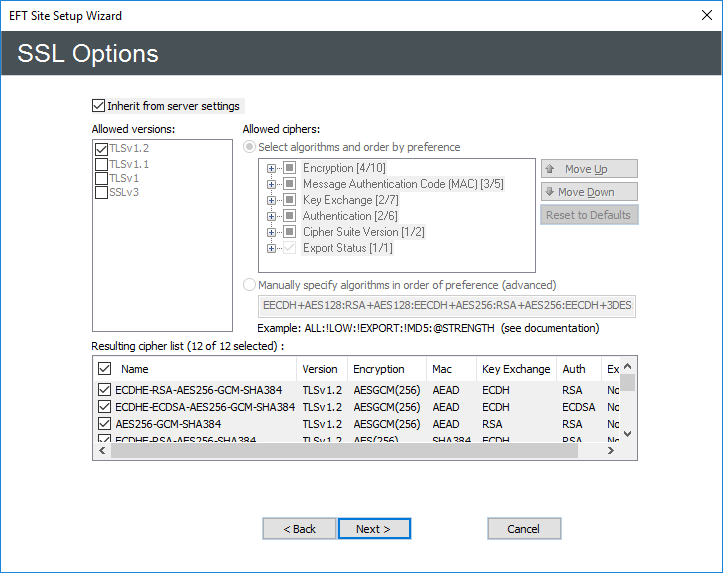Click the manual cipher string input field
Image resolution: width=723 pixels, height=573 pixels.
point(446,306)
